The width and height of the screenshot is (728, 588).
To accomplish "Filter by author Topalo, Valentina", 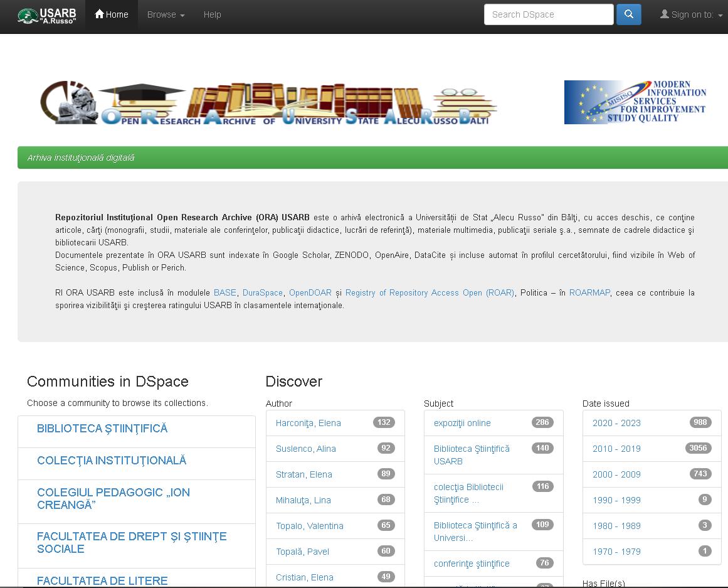I will (310, 526).
